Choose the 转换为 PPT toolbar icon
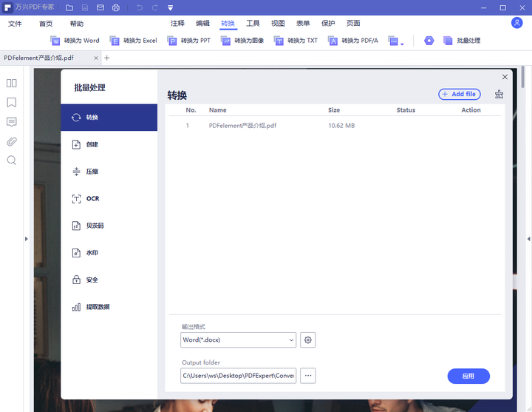532x412 pixels. pyautogui.click(x=172, y=41)
